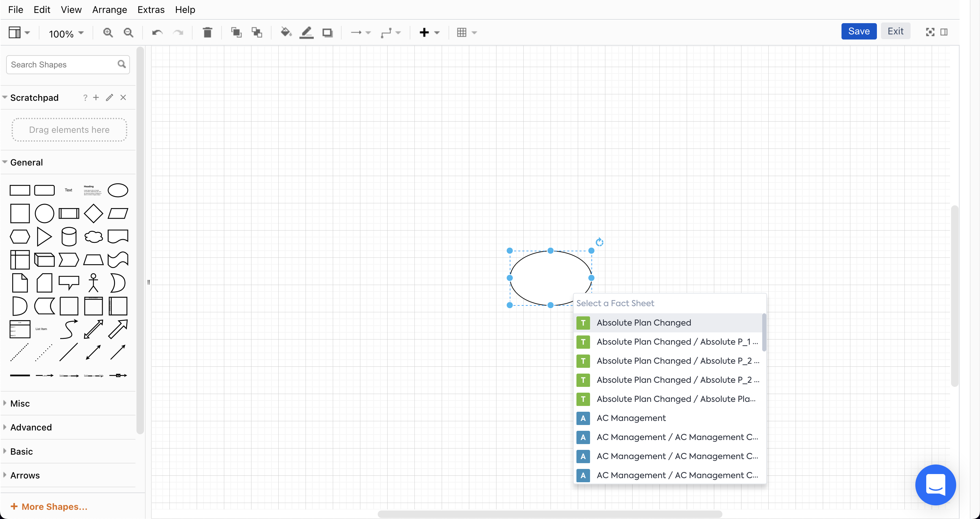
Task: Open the Extras menu
Action: point(151,10)
